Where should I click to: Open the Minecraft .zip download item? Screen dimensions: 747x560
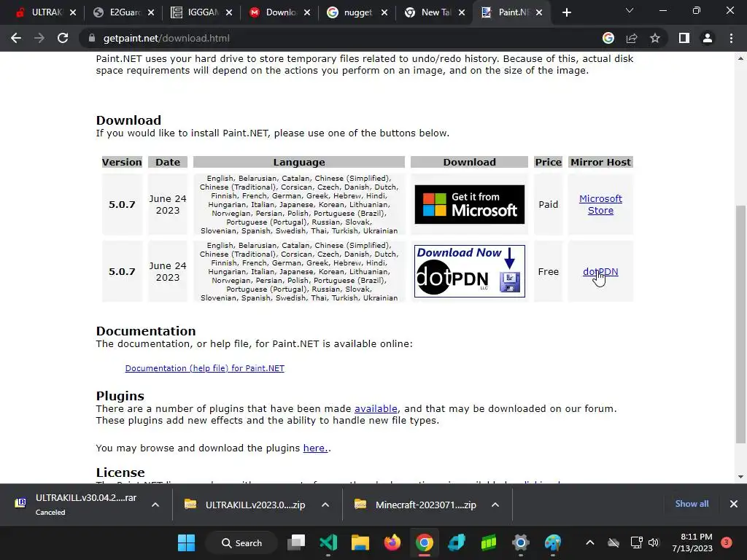(415, 505)
